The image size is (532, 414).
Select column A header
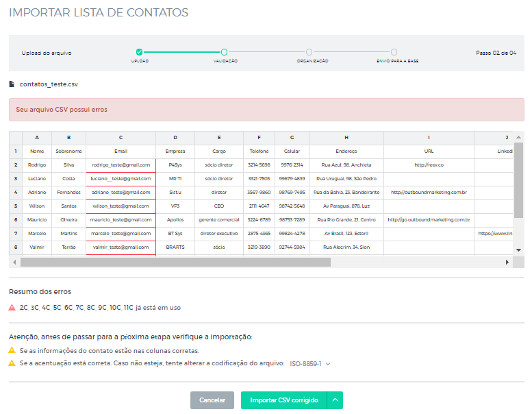(37, 138)
